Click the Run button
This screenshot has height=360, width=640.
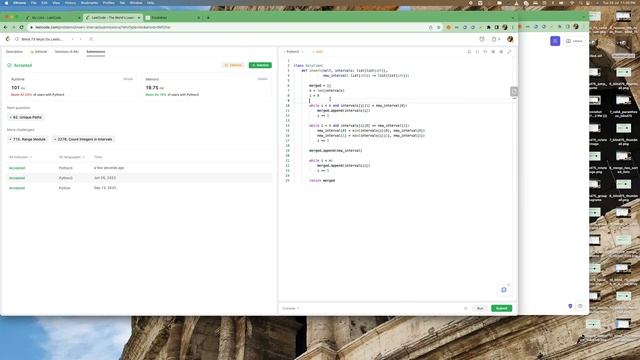pyautogui.click(x=480, y=309)
